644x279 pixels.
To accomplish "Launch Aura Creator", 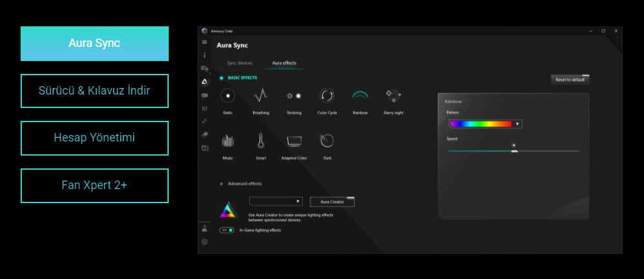I will click(x=332, y=202).
